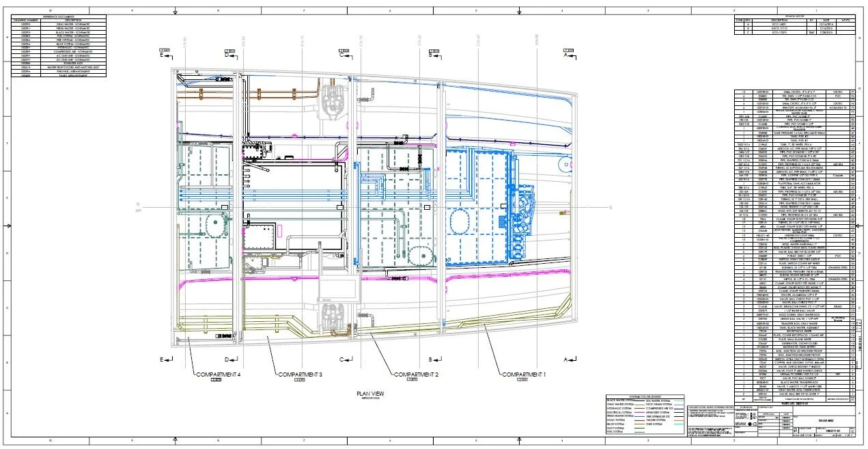Click lower section marker A below drawing
This screenshot has width=868, height=449.
point(565,359)
